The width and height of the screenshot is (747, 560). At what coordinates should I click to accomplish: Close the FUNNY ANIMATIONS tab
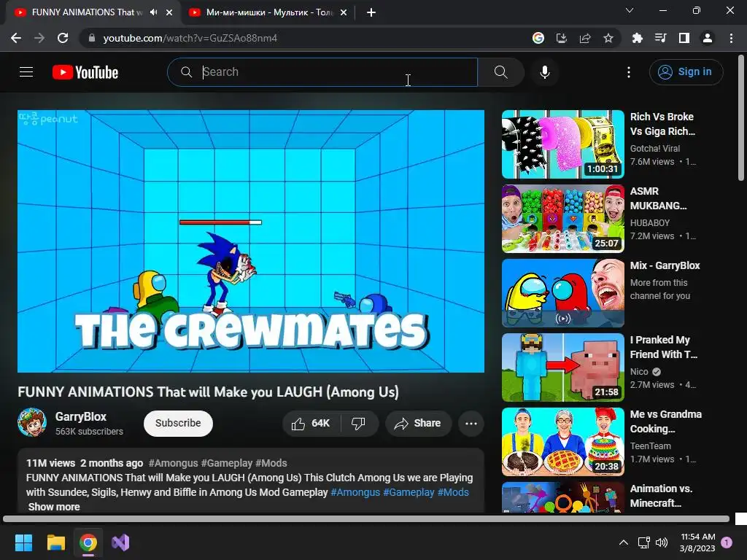tap(169, 12)
